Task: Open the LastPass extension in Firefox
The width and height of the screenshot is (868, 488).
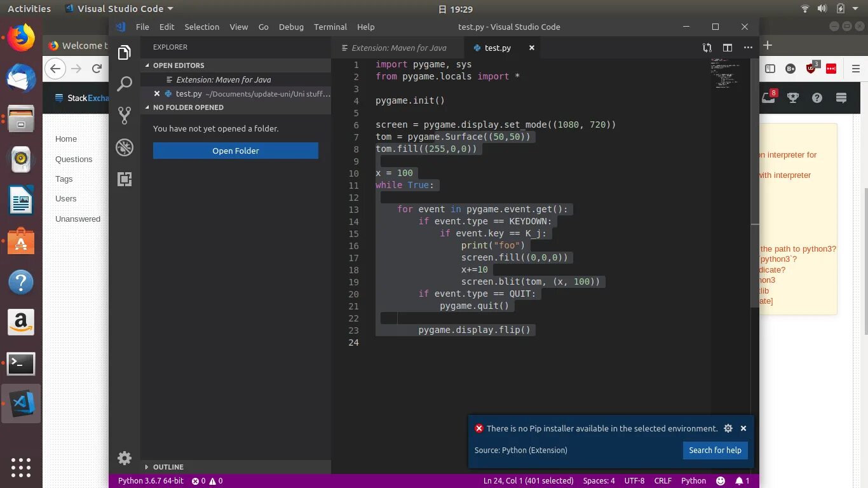Action: (831, 69)
